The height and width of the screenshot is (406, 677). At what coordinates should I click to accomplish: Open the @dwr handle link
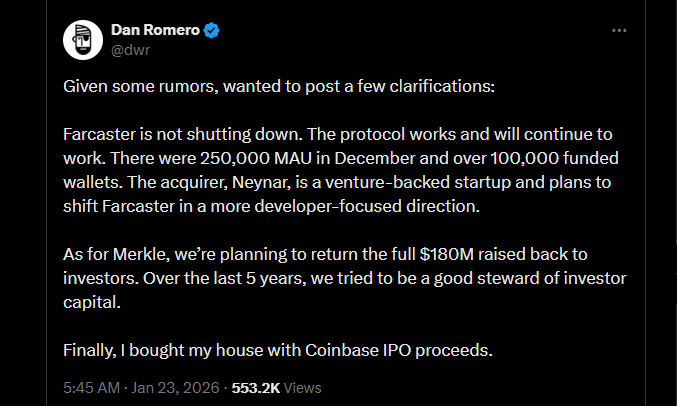click(130, 48)
